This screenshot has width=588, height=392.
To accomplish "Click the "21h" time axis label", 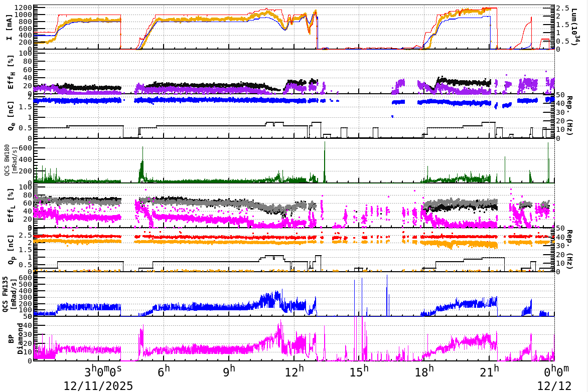I will pyautogui.click(x=489, y=371).
